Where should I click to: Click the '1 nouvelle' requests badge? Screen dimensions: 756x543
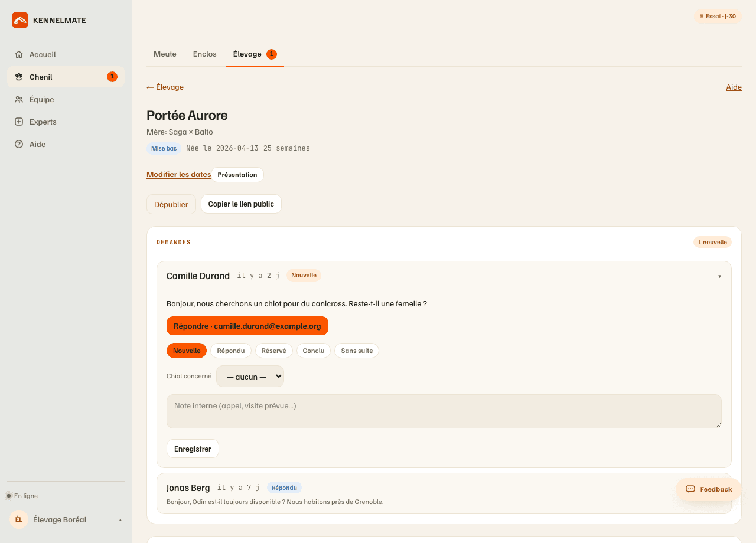[712, 242]
